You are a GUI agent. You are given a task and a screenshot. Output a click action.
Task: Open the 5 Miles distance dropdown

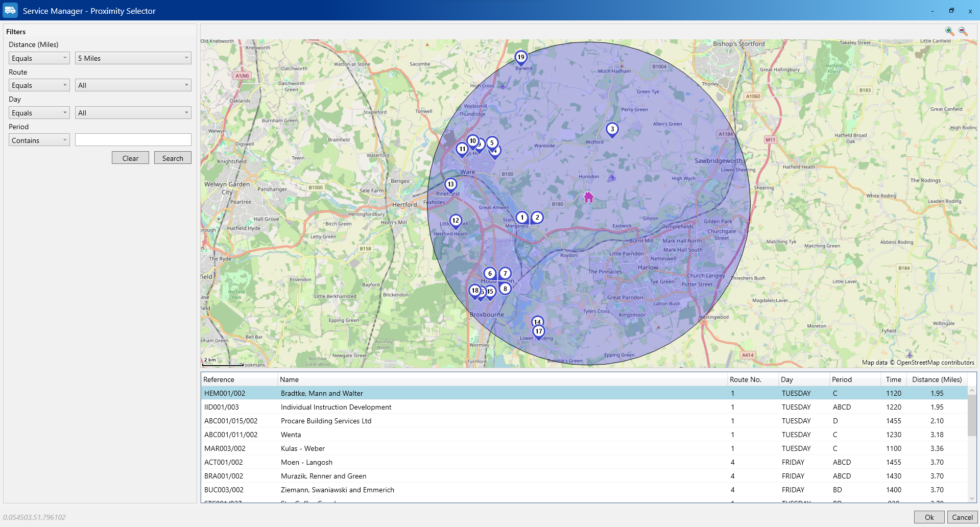click(x=133, y=58)
